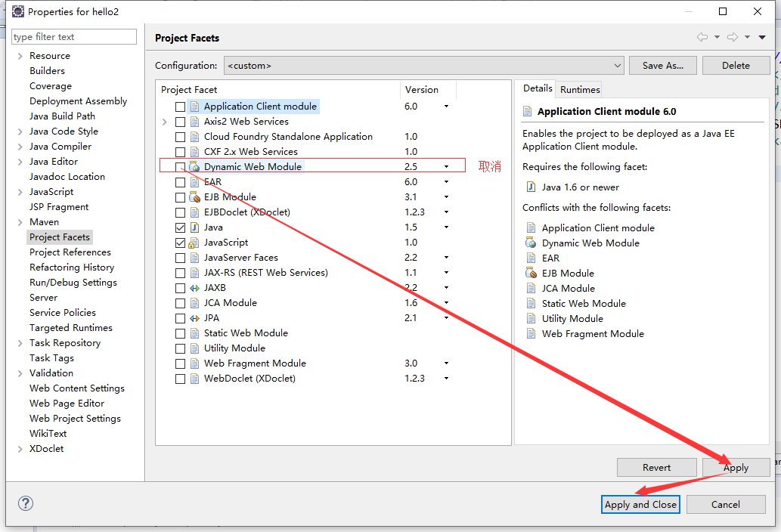
Task: Open the Java version dropdown arrow
Action: (x=446, y=227)
